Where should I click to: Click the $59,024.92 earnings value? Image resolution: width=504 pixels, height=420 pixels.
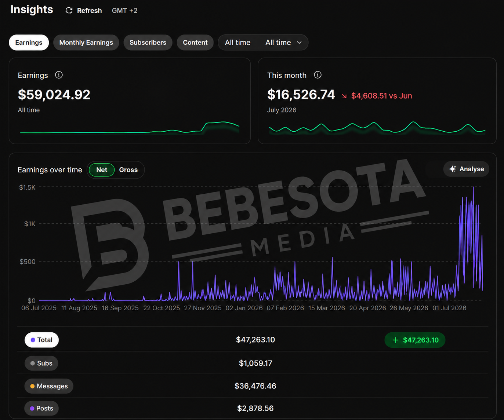54,95
